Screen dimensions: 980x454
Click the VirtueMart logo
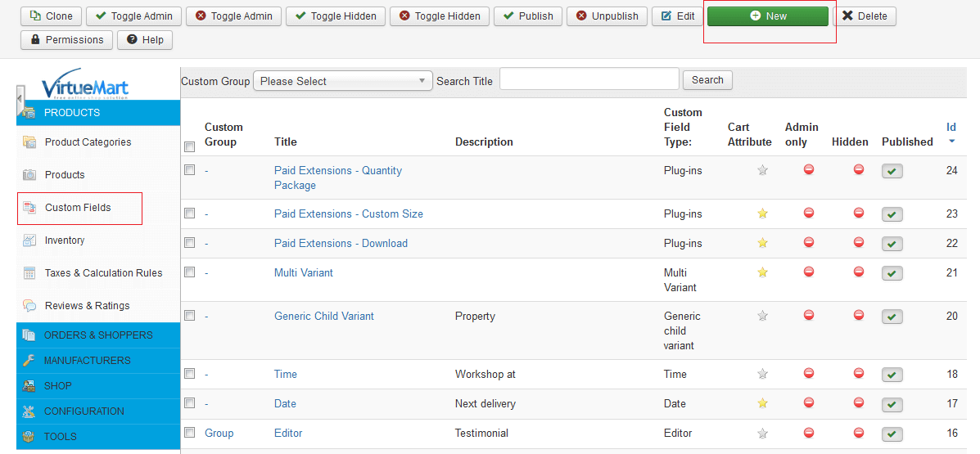point(85,84)
